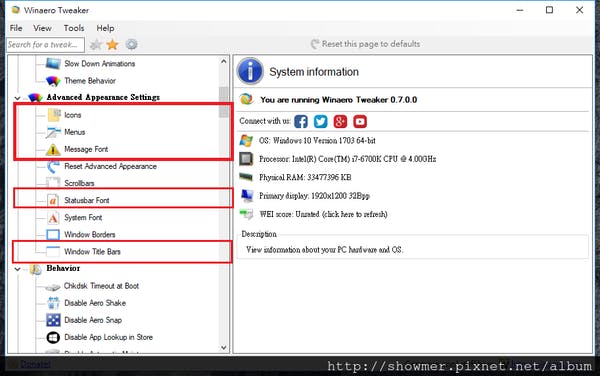The image size is (600, 376).
Task: Click the tree scrollbar thumb
Action: point(224,102)
